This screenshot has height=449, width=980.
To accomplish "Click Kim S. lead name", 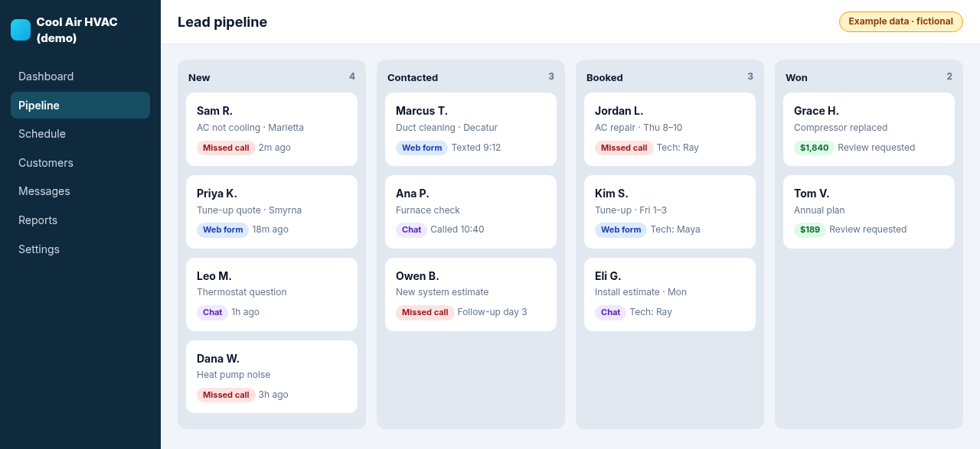I will [x=612, y=194].
